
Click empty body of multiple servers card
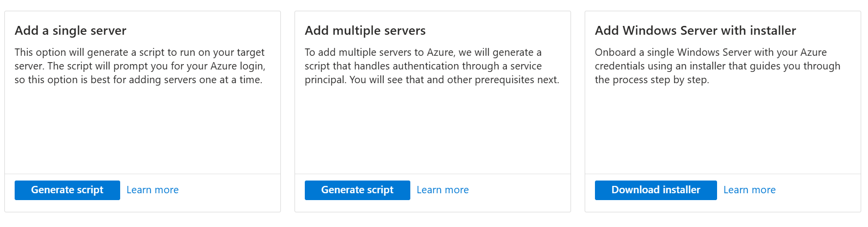coord(433,130)
